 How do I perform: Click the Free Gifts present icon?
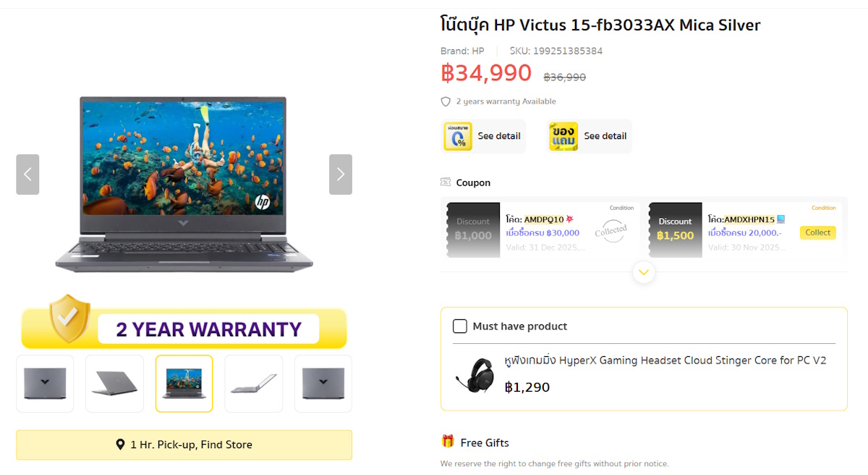click(448, 442)
